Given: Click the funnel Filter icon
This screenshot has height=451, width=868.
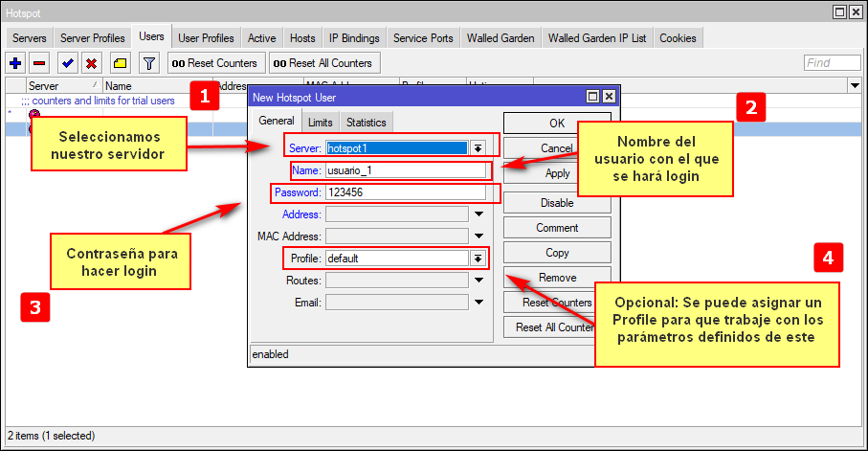Looking at the screenshot, I should pyautogui.click(x=148, y=63).
